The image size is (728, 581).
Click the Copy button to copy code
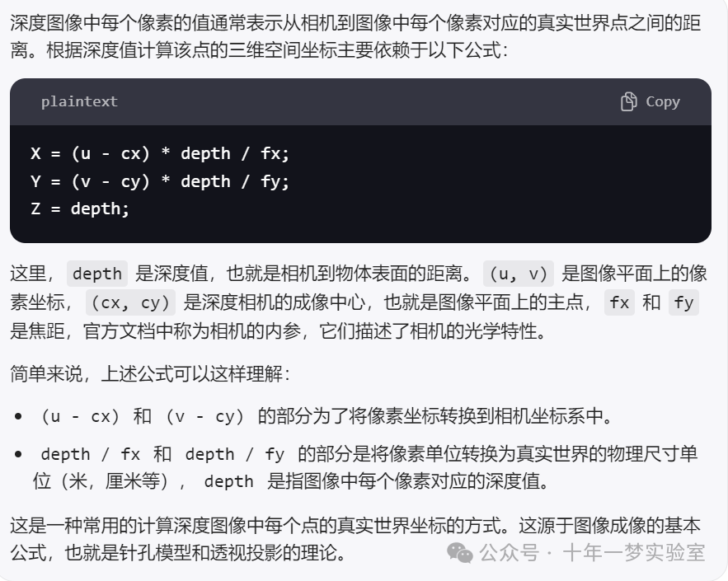point(651,101)
